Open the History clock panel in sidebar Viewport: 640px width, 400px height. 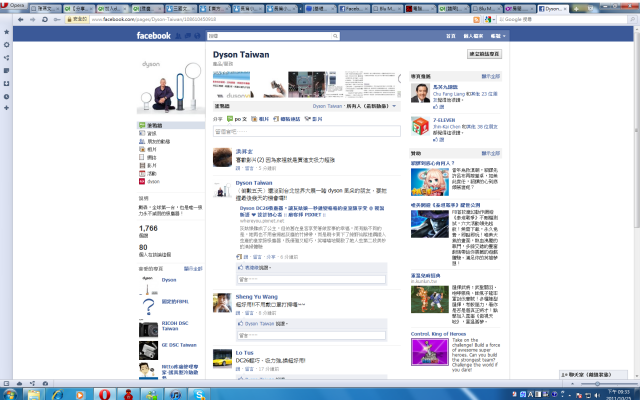tap(7, 97)
